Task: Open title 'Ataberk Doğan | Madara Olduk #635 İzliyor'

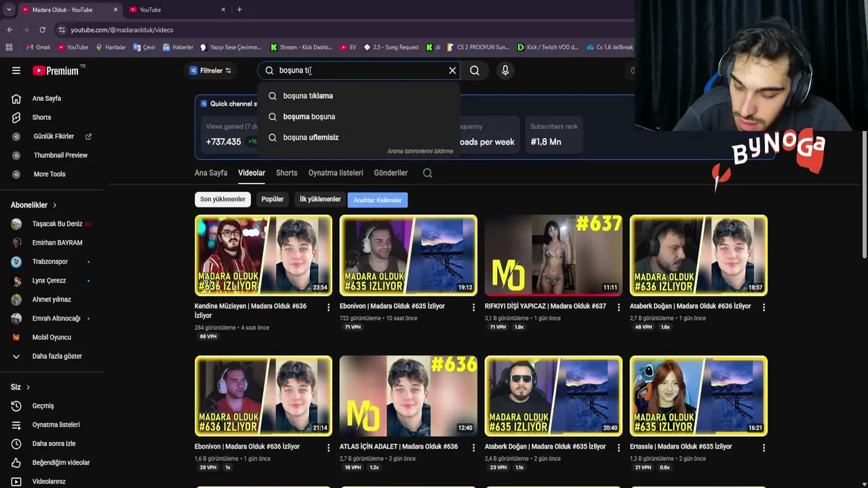Action: tap(545, 447)
